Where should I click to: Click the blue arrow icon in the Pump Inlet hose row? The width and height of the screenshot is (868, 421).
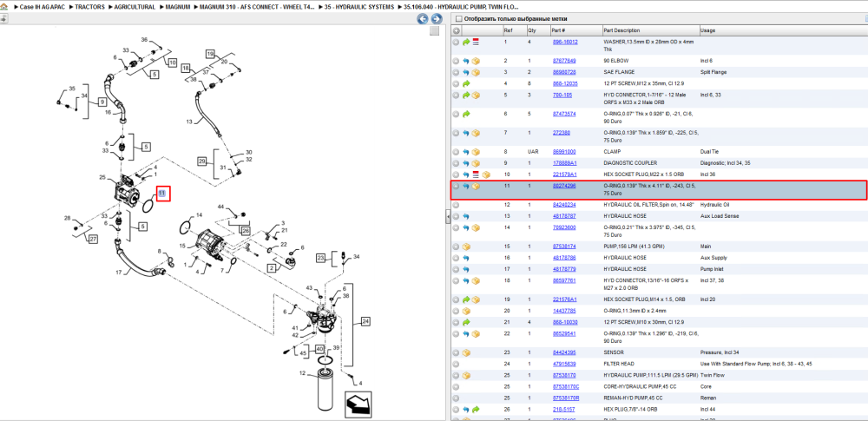(465, 269)
